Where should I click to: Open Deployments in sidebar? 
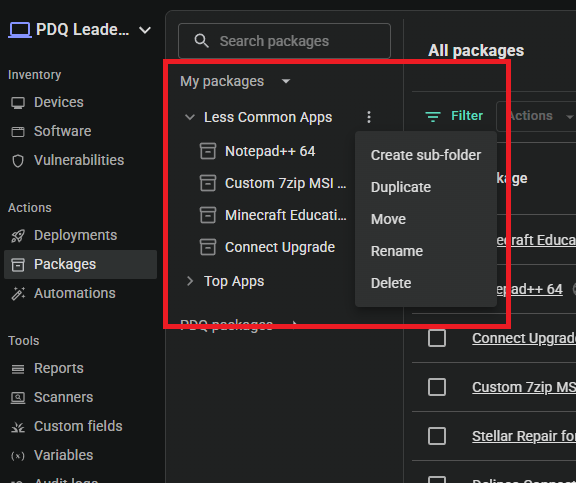[75, 235]
